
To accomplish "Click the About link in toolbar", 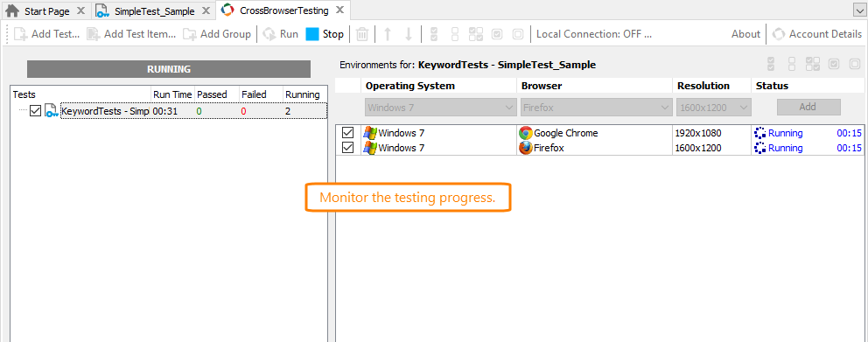I will [745, 34].
